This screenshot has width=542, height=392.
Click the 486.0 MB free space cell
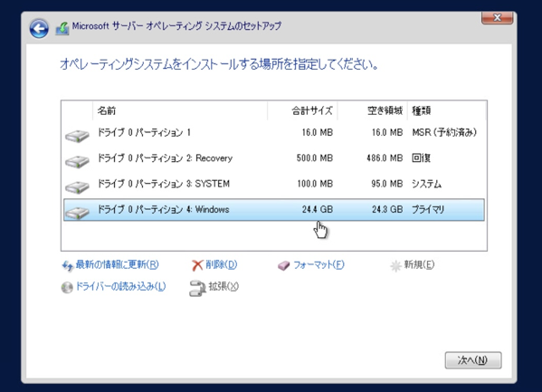(385, 158)
